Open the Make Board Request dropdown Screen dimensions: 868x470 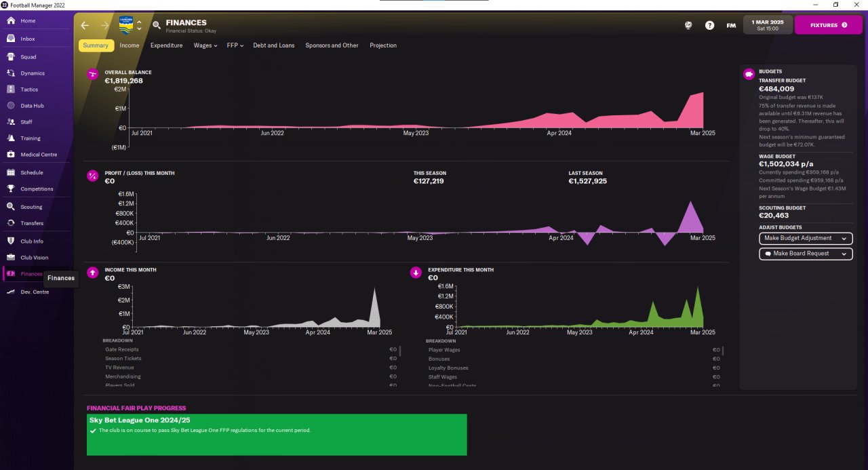pos(806,254)
